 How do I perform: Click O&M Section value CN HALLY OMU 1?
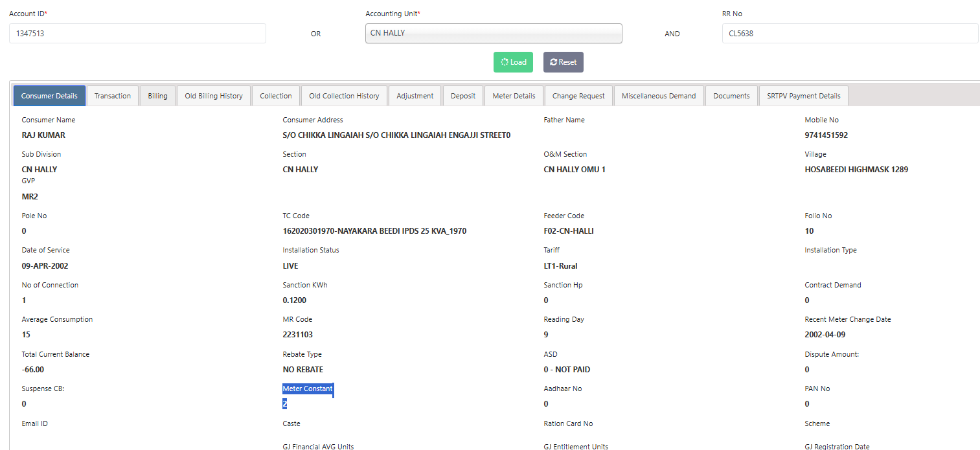575,170
